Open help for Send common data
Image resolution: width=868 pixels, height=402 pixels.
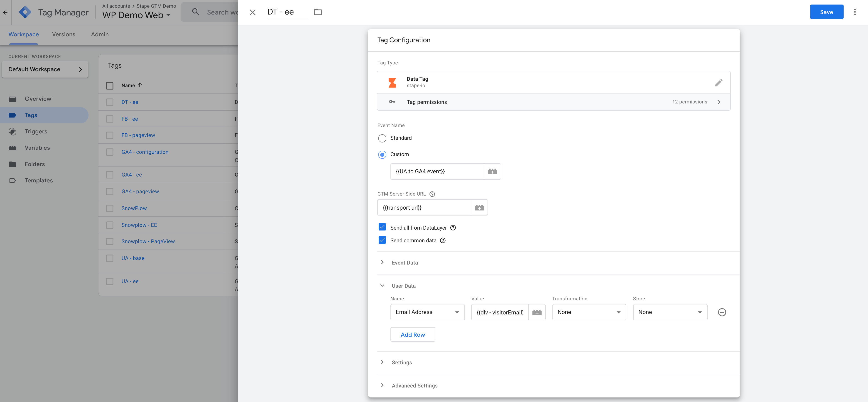point(442,241)
